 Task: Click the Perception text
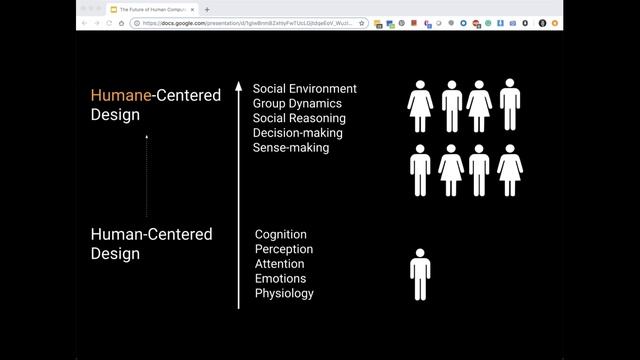pyautogui.click(x=284, y=249)
